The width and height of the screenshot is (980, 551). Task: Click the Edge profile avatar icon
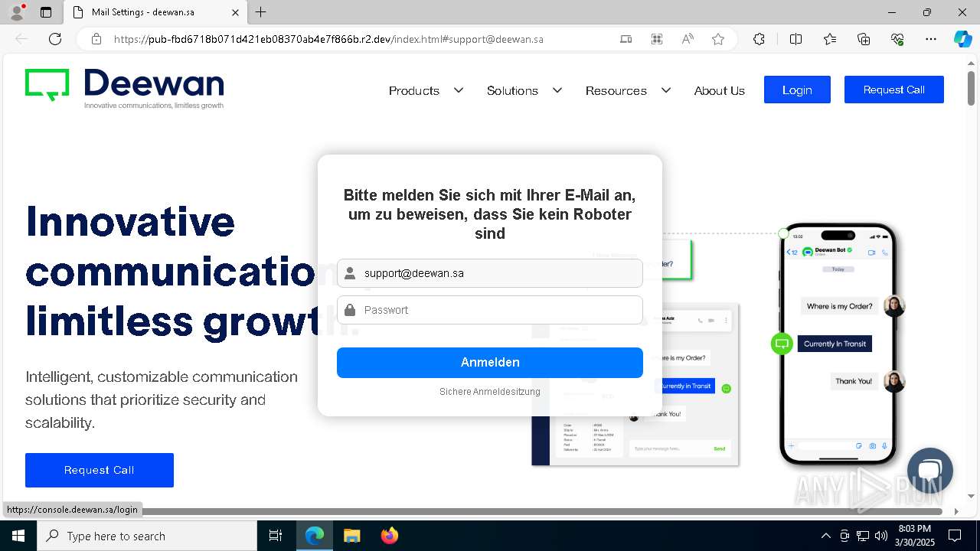[17, 11]
